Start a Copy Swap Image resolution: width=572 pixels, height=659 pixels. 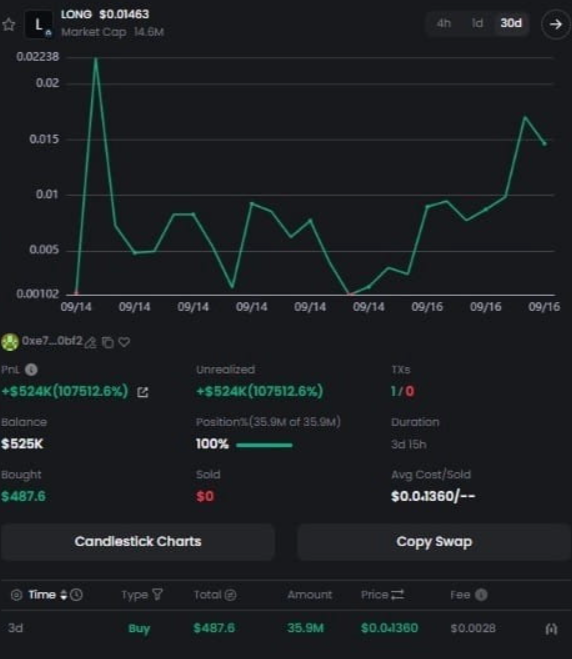(434, 541)
